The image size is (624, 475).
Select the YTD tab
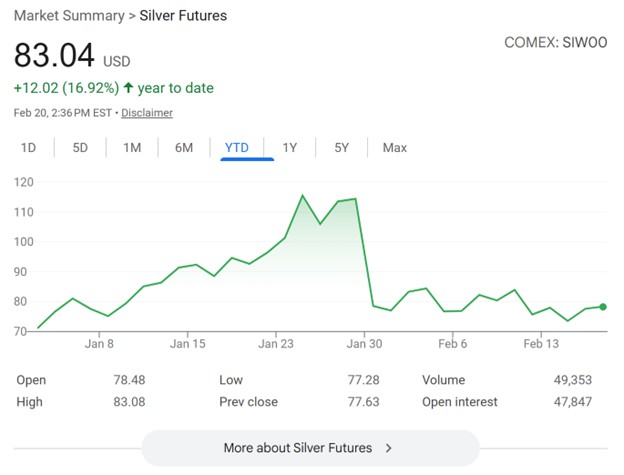237,148
